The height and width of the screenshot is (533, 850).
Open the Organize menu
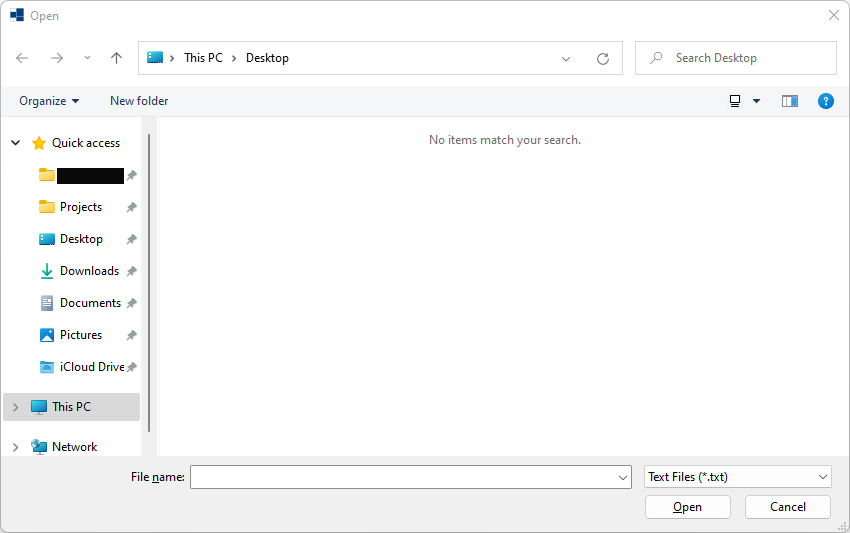click(49, 101)
